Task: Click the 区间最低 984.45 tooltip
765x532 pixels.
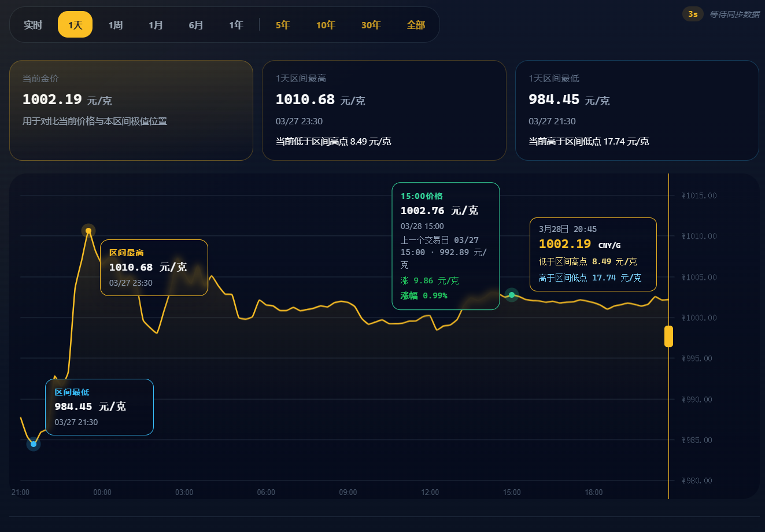Action: click(99, 407)
